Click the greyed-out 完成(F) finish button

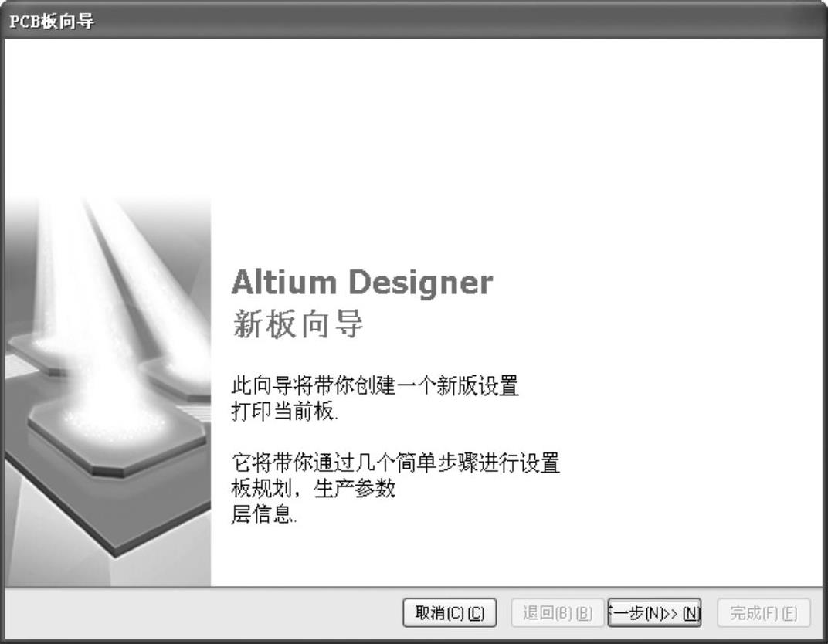coord(764,613)
